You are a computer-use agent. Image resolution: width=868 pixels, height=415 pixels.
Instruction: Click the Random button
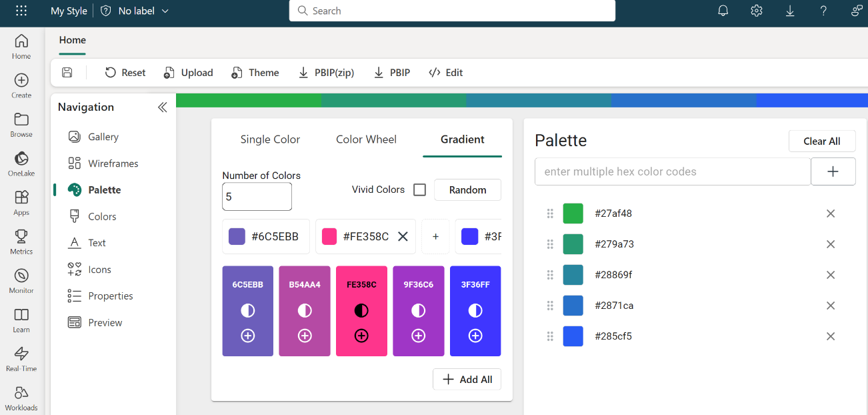[467, 190]
